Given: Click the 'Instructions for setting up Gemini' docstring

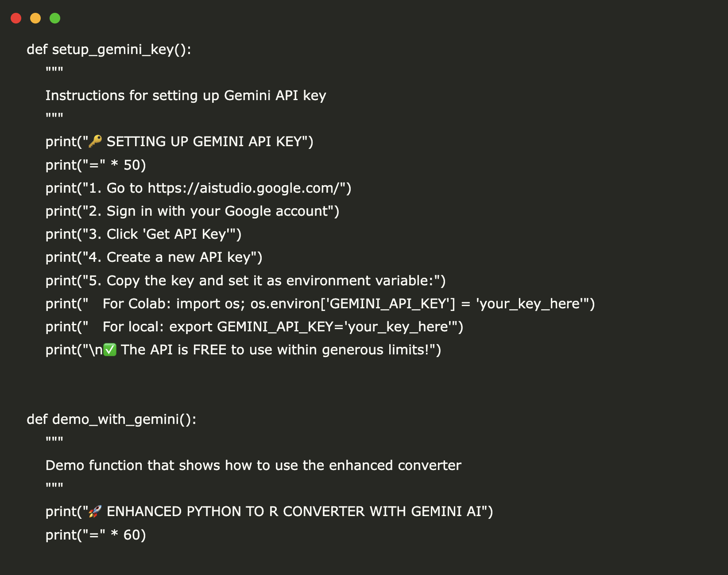Looking at the screenshot, I should (186, 96).
